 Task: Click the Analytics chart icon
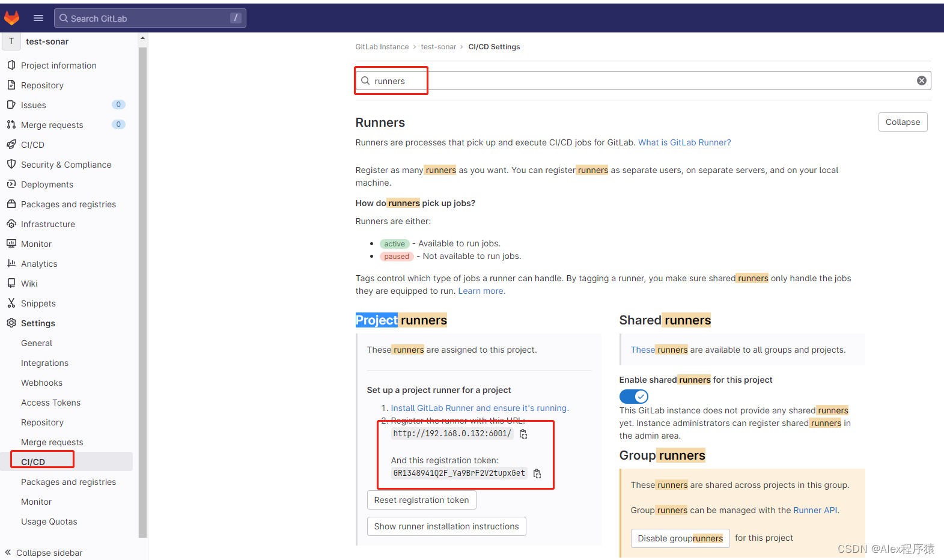(11, 263)
